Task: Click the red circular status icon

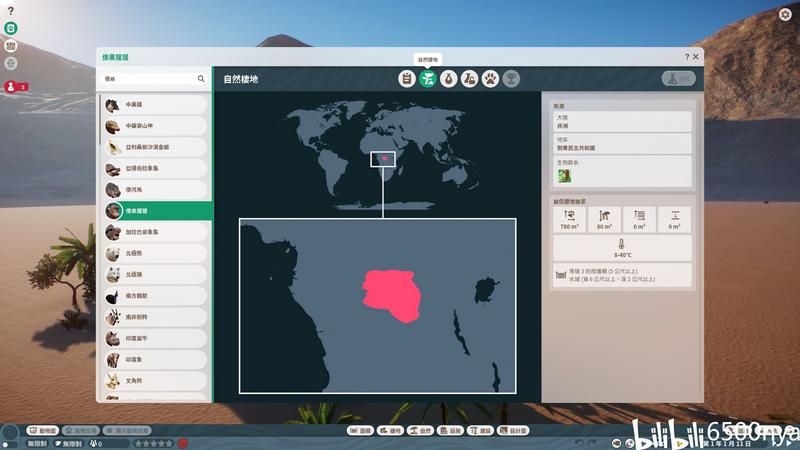Action: coord(183,443)
